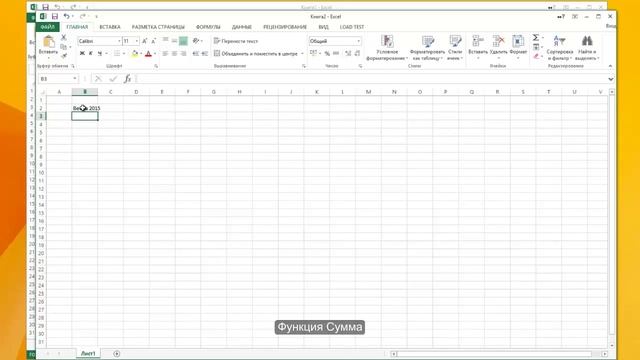Open the Шрифт dialog launcher

point(156,66)
